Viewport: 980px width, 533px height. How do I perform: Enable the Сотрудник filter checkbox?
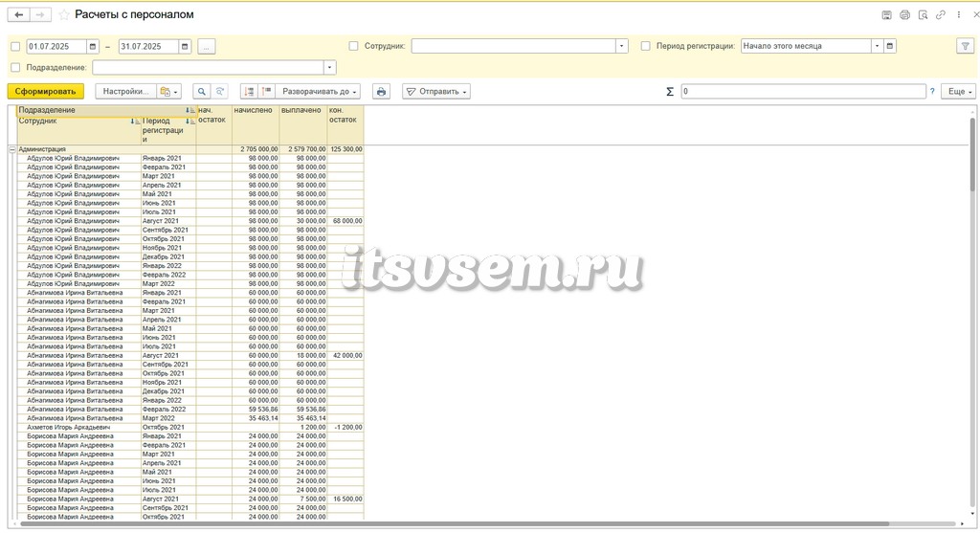353,46
